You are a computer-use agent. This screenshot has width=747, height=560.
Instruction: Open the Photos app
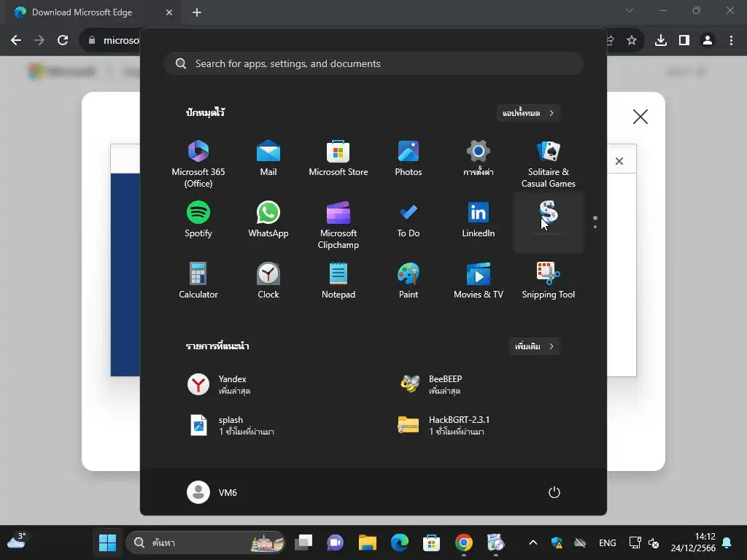click(409, 158)
